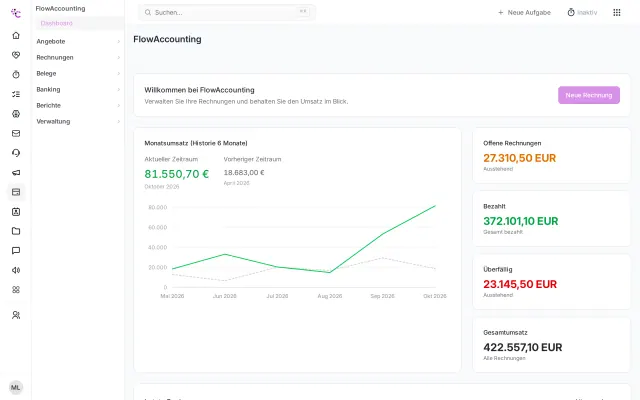
Task: Click Neue Aufgabe to add task
Action: (x=524, y=13)
